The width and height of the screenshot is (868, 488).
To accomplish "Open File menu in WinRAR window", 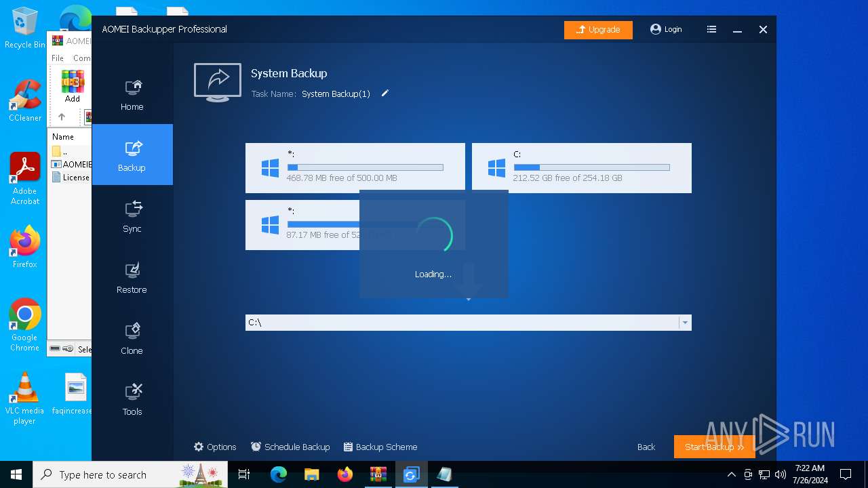I will [x=58, y=58].
